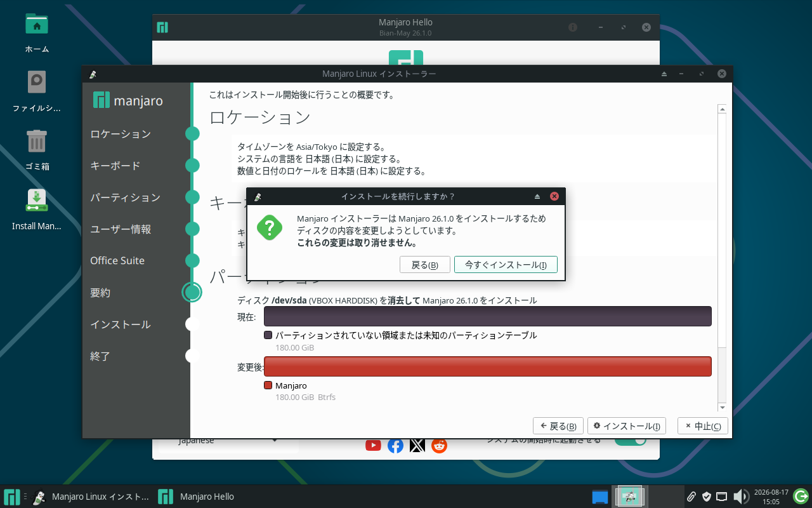The height and width of the screenshot is (508, 812).
Task: Click the 2026-08-17 clock in taskbar
Action: click(771, 497)
